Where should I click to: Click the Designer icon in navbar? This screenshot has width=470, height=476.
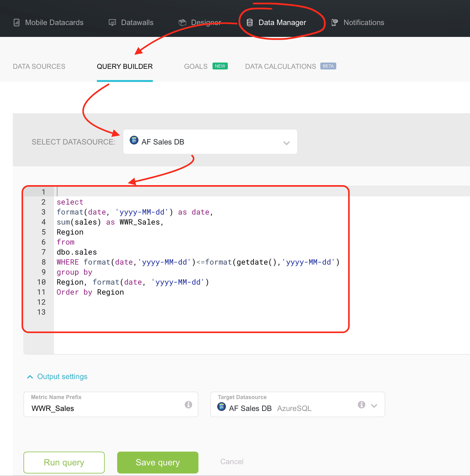pyautogui.click(x=182, y=23)
